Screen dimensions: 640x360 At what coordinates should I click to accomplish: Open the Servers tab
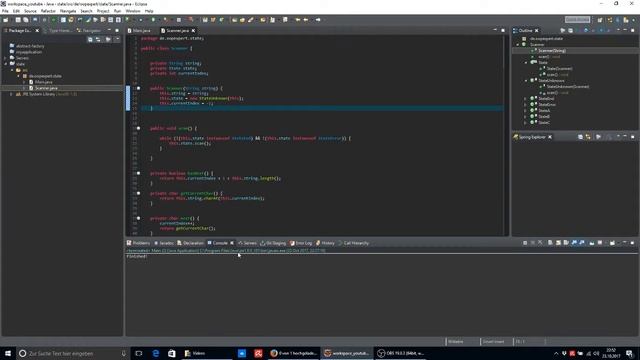coord(247,243)
